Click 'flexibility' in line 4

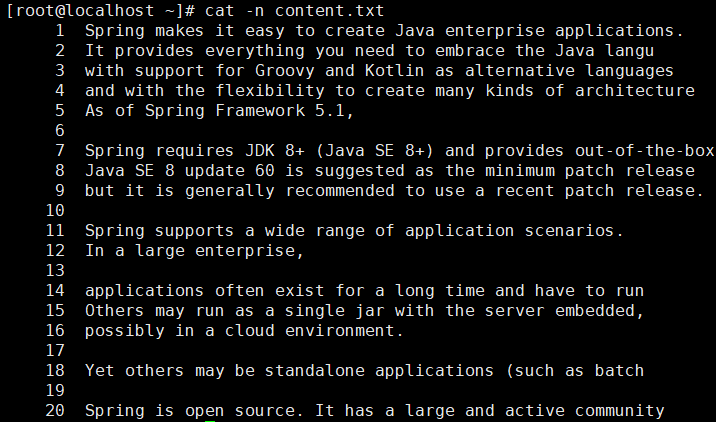270,91
